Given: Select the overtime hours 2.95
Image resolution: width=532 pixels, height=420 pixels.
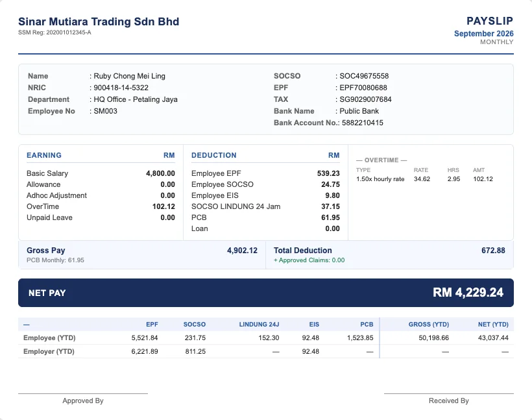Looking at the screenshot, I should 454,179.
